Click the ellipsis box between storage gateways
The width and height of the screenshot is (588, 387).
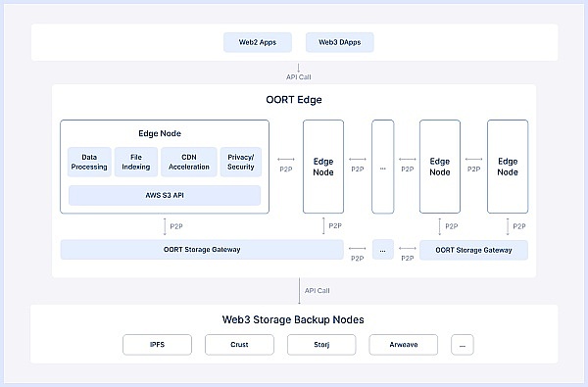point(383,250)
